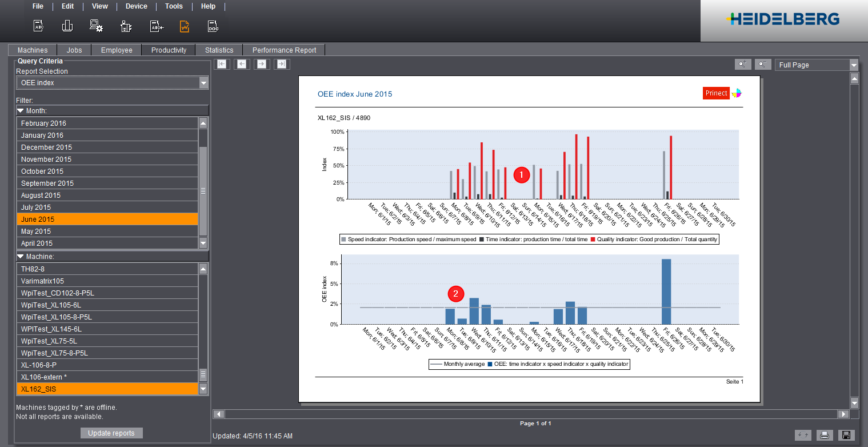Click the red Prinect badge on the report
This screenshot has height=447, width=868.
[716, 93]
